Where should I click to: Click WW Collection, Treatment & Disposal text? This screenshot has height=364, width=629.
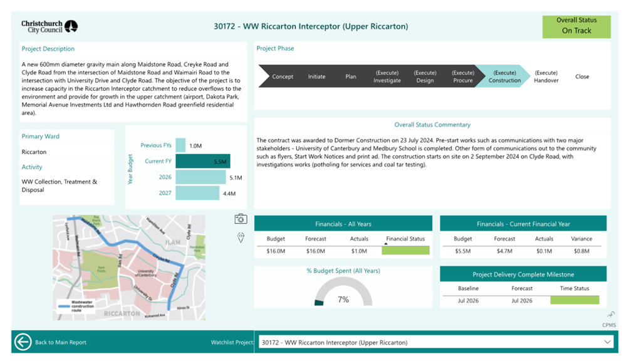click(x=60, y=186)
